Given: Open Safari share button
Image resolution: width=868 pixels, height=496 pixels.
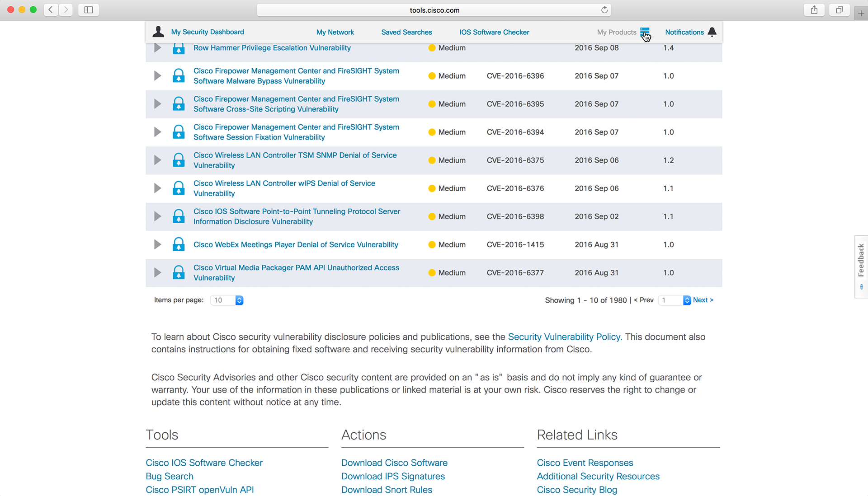Looking at the screenshot, I should point(814,9).
